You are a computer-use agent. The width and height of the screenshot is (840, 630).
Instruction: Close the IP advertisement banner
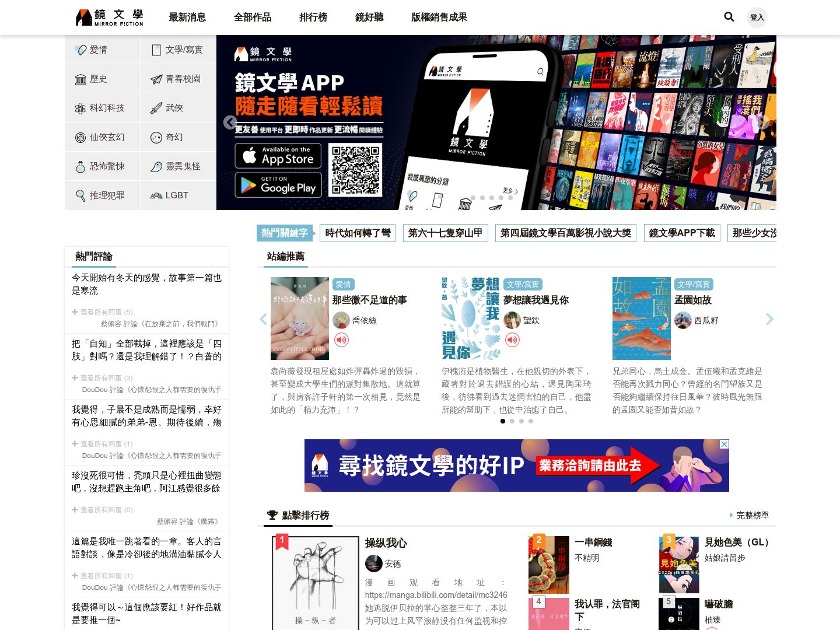[724, 444]
